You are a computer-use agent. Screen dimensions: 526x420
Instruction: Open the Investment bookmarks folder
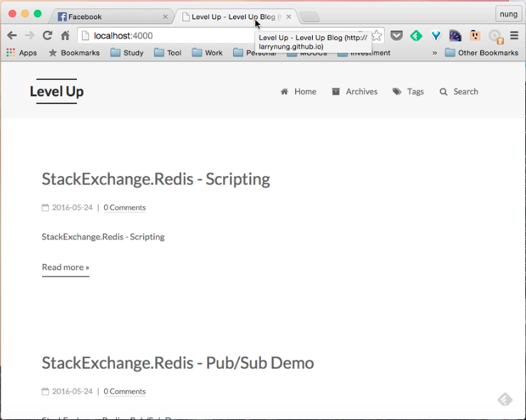(x=364, y=53)
